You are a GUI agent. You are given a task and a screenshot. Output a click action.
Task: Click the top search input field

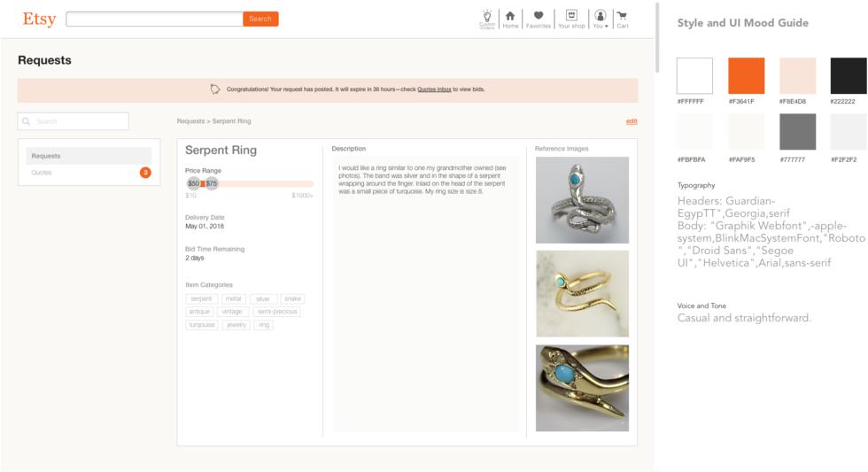[x=154, y=19]
